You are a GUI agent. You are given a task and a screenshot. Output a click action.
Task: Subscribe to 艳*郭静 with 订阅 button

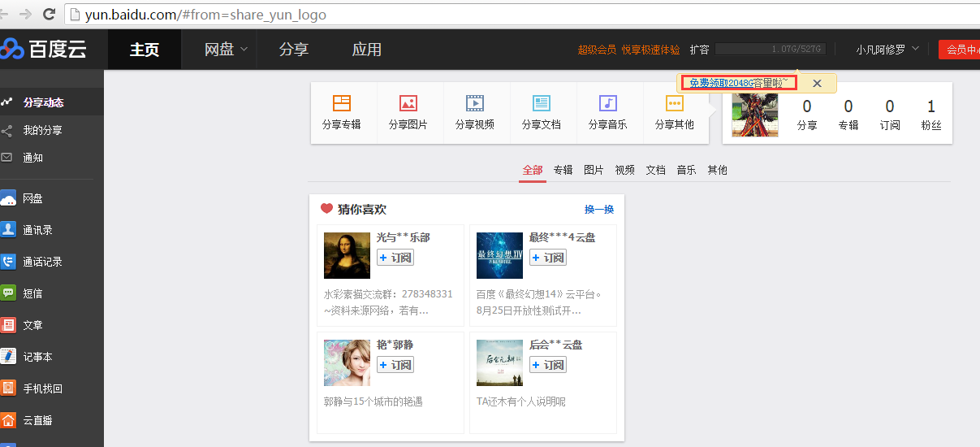pos(395,365)
